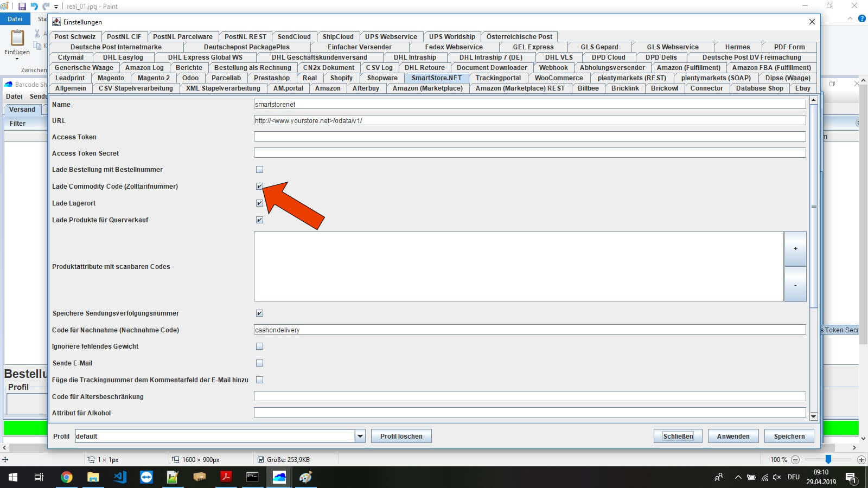Image resolution: width=868 pixels, height=488 pixels.
Task: Click the Name input field
Action: point(529,104)
